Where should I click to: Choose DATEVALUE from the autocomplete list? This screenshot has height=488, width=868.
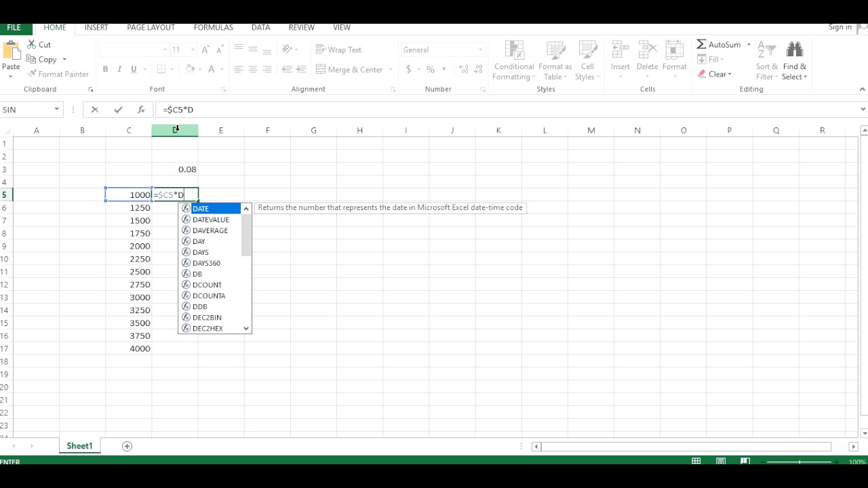tap(210, 220)
